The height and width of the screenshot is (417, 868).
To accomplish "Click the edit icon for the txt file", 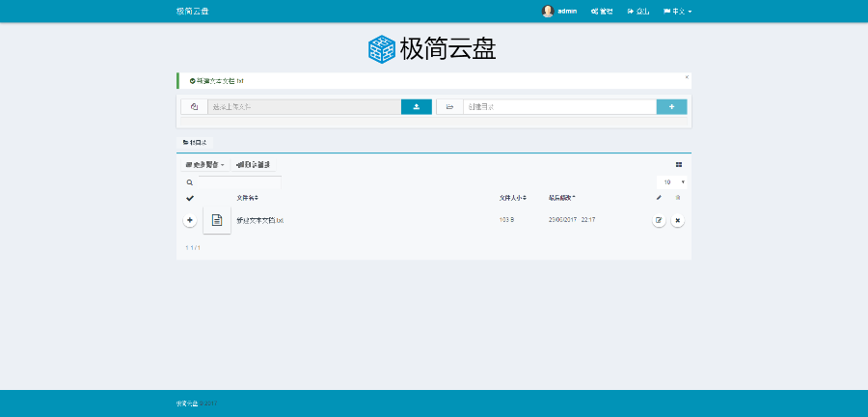I will pos(659,220).
